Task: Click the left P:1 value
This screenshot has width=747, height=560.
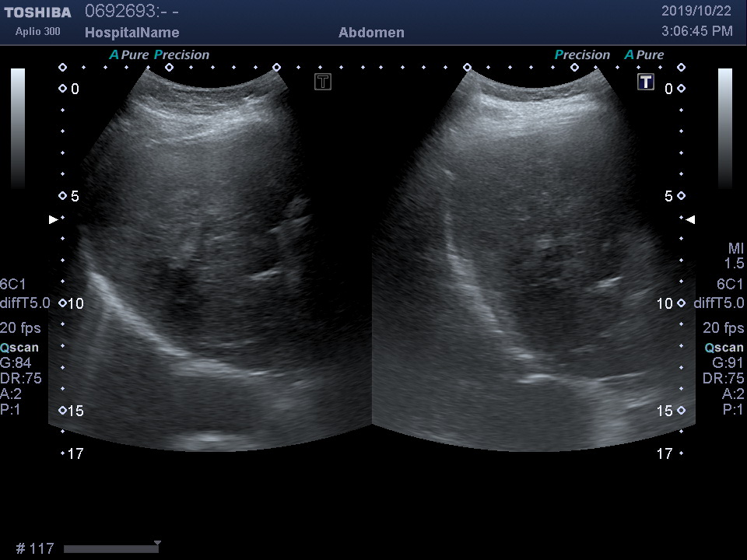Action: pos(10,410)
